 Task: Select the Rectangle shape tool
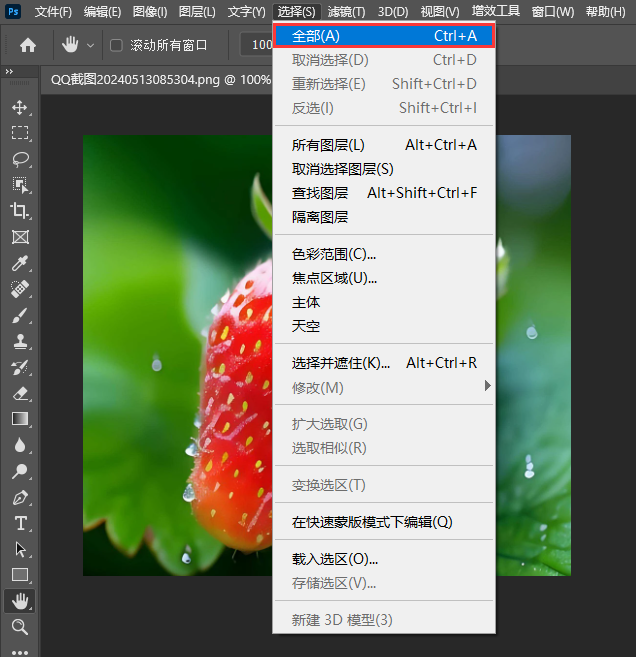tap(20, 575)
